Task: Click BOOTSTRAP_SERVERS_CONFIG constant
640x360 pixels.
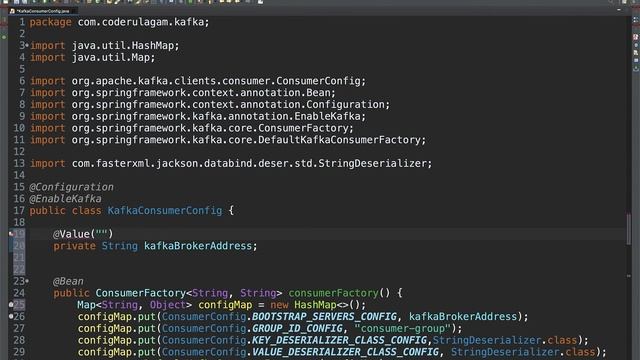Action: point(324,317)
